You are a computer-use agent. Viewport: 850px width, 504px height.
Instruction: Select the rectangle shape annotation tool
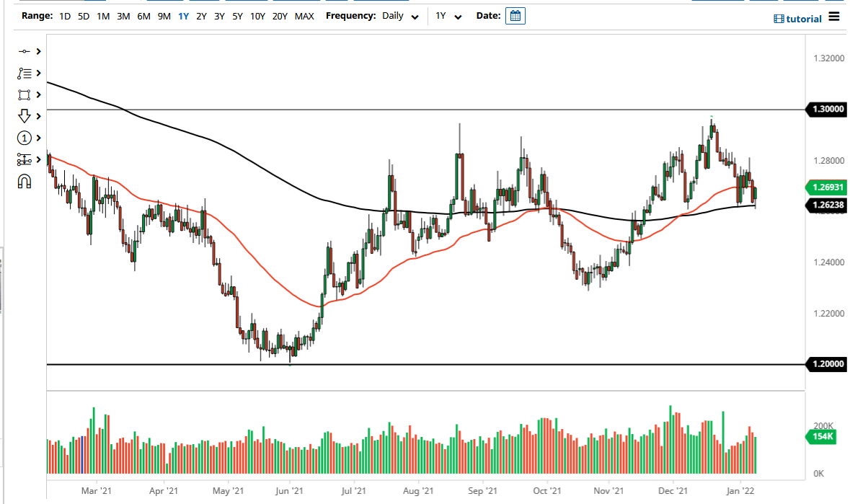click(24, 94)
